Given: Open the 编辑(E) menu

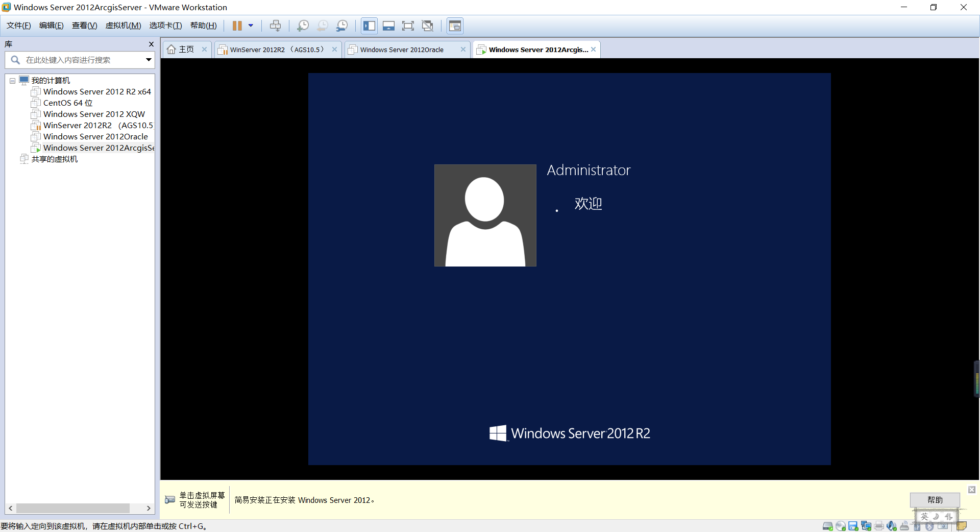Looking at the screenshot, I should 52,26.
